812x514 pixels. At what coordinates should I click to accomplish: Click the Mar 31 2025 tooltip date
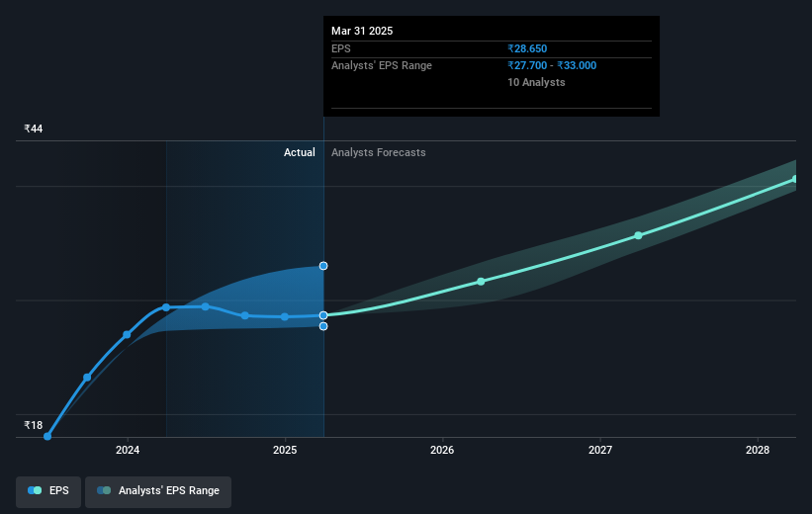(x=362, y=31)
